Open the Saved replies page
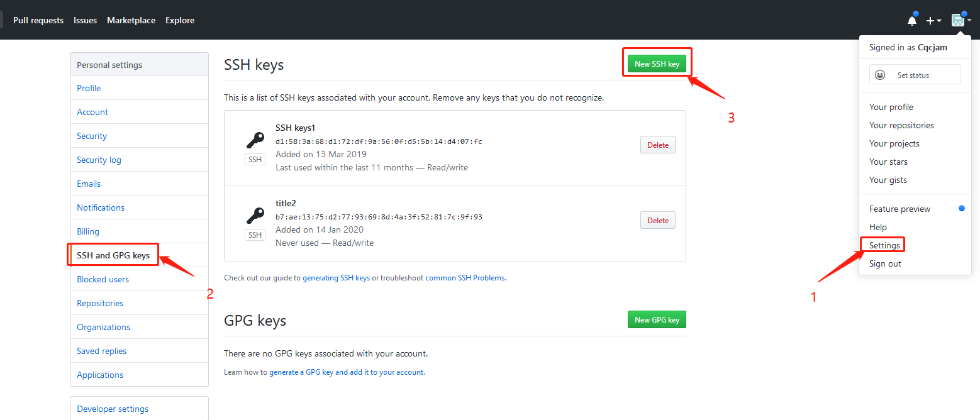 click(x=139, y=351)
